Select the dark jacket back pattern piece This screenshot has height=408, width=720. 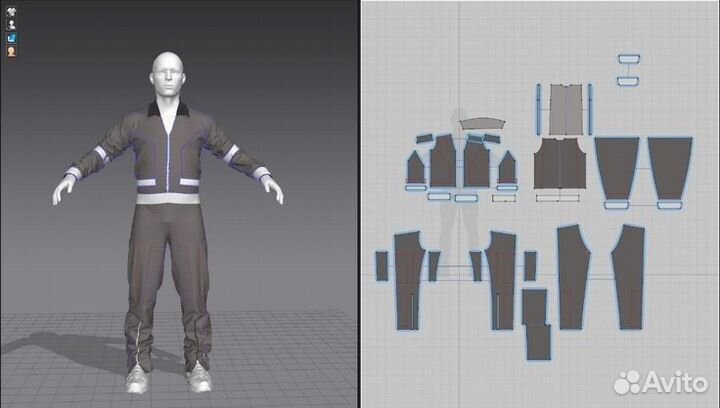coord(560,164)
